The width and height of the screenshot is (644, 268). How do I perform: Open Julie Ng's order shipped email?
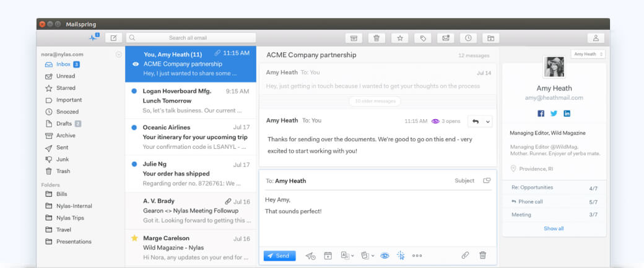tap(191, 174)
